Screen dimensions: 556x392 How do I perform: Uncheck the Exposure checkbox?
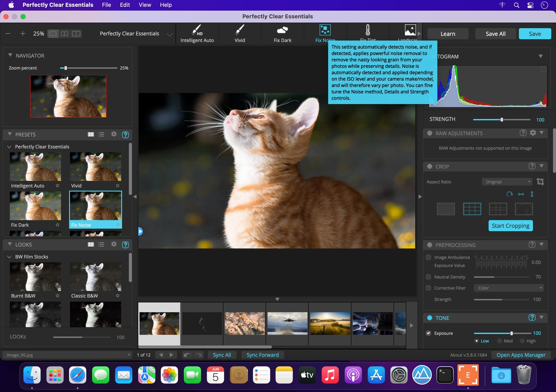(x=428, y=333)
